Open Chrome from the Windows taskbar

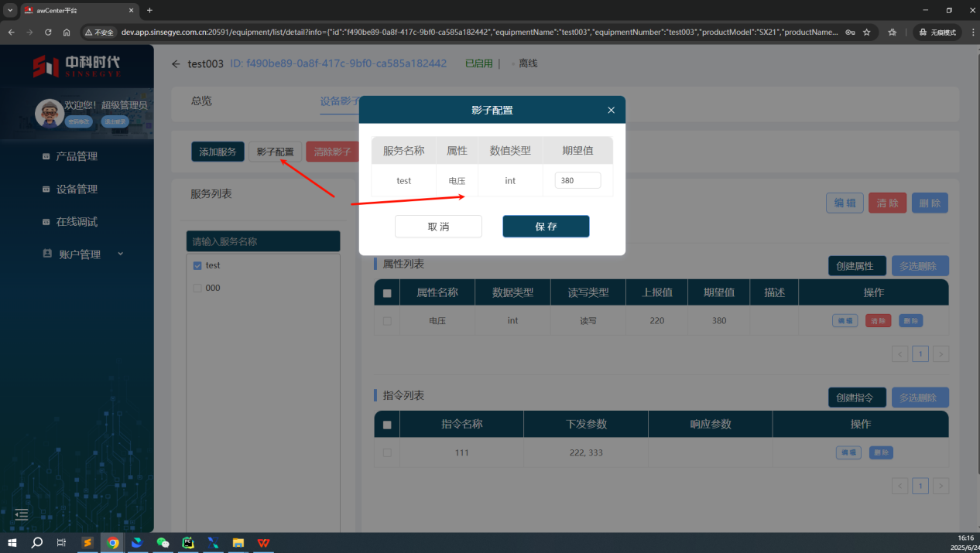pyautogui.click(x=113, y=543)
